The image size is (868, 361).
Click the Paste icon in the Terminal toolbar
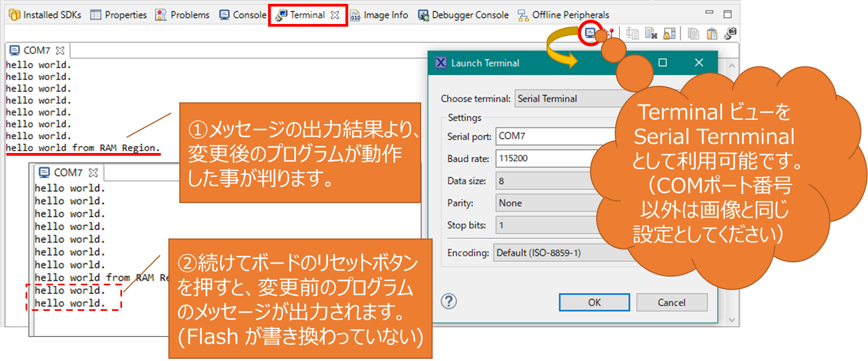712,34
